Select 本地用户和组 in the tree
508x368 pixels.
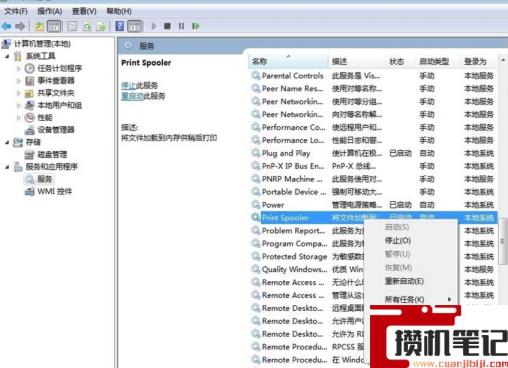point(60,105)
